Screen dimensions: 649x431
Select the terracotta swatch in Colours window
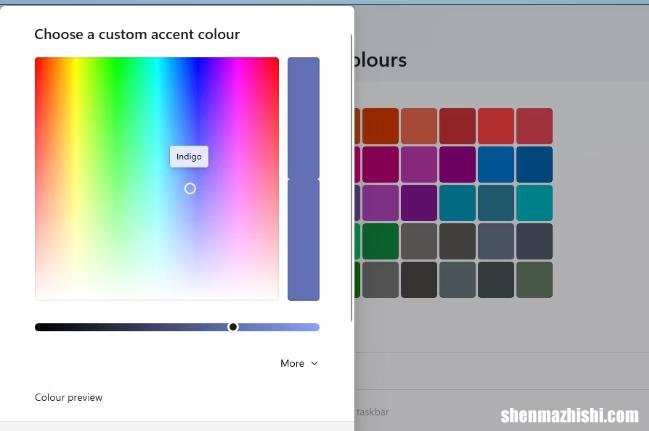(x=419, y=126)
